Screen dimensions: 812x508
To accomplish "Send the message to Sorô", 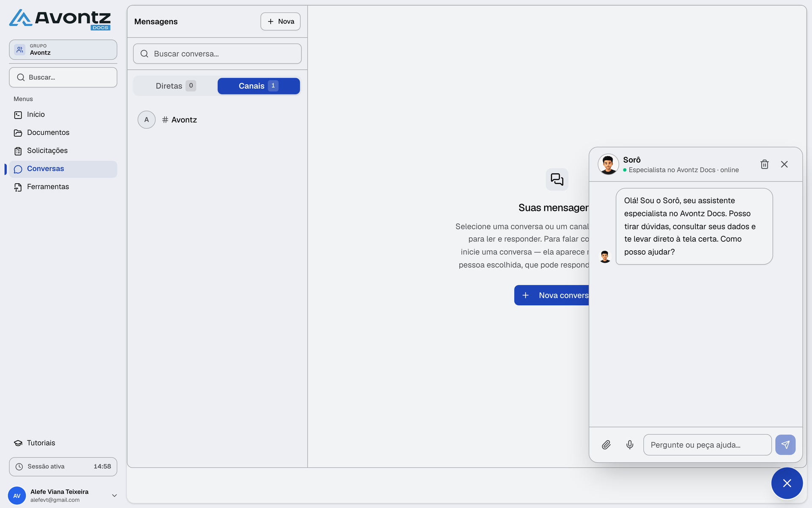I will coord(785,445).
